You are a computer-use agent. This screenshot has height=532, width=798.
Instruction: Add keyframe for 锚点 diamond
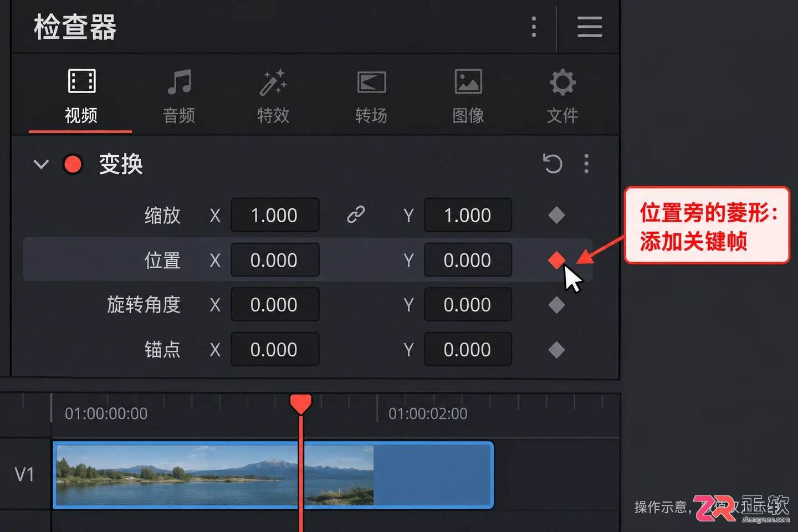tap(556, 350)
